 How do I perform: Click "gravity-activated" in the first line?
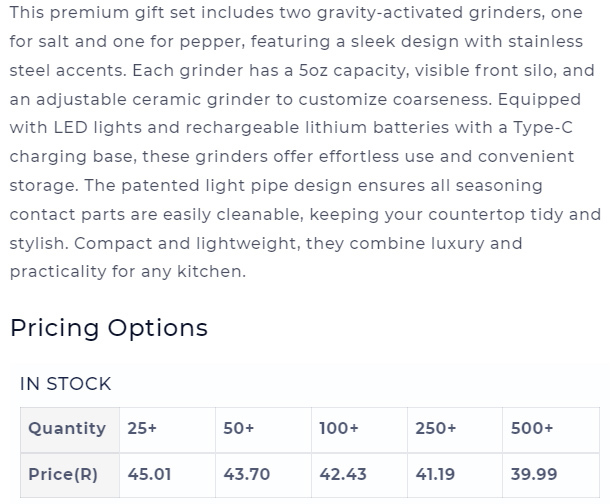tap(390, 13)
